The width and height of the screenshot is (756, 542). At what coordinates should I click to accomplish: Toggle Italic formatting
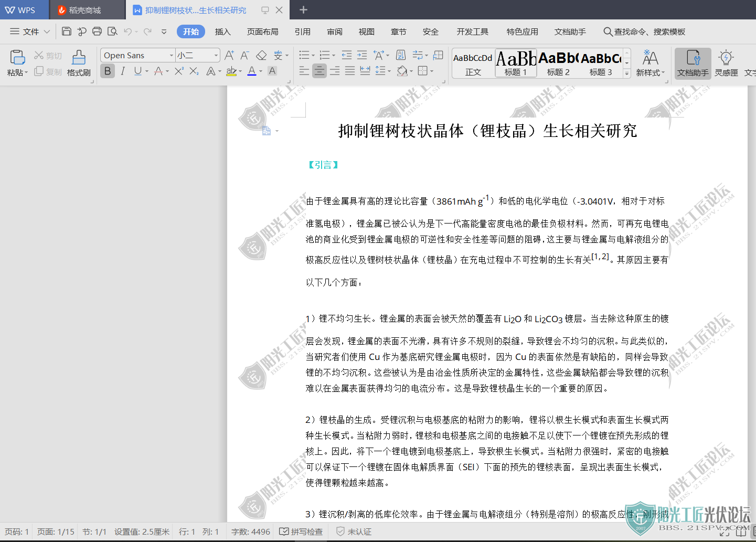[x=123, y=71]
